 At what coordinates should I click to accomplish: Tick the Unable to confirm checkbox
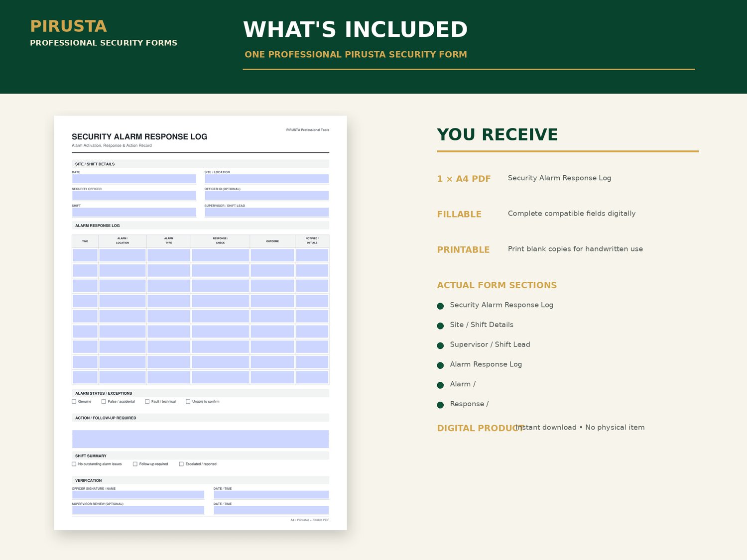pos(188,402)
